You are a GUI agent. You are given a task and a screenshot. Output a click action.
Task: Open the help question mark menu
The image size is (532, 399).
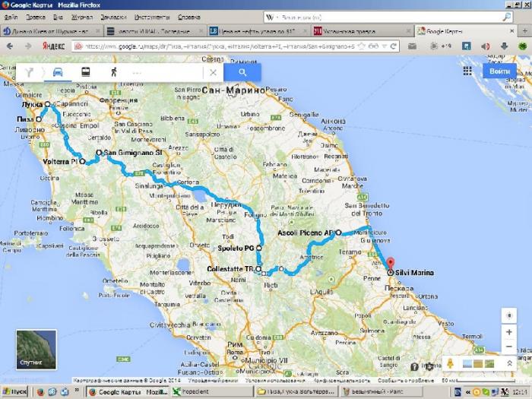[414, 367]
